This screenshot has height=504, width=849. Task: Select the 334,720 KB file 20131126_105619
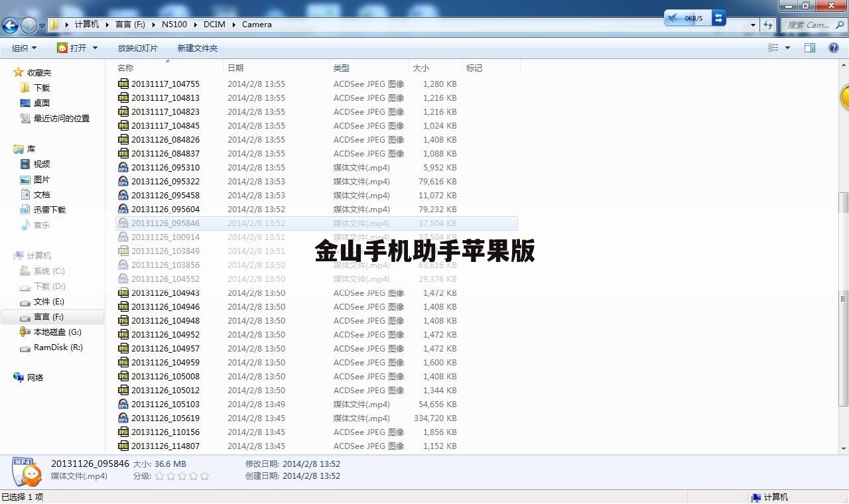pyautogui.click(x=165, y=418)
